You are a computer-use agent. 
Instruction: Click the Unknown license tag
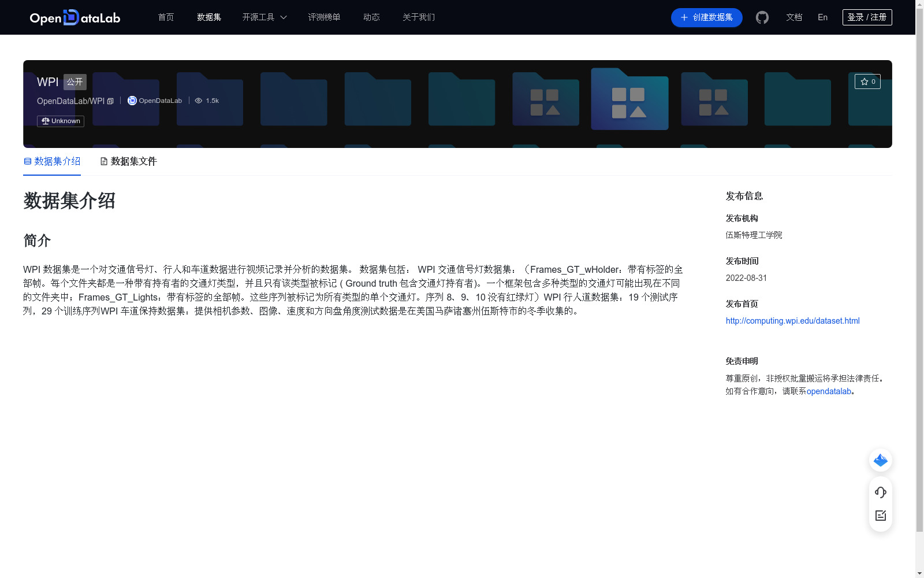[61, 121]
